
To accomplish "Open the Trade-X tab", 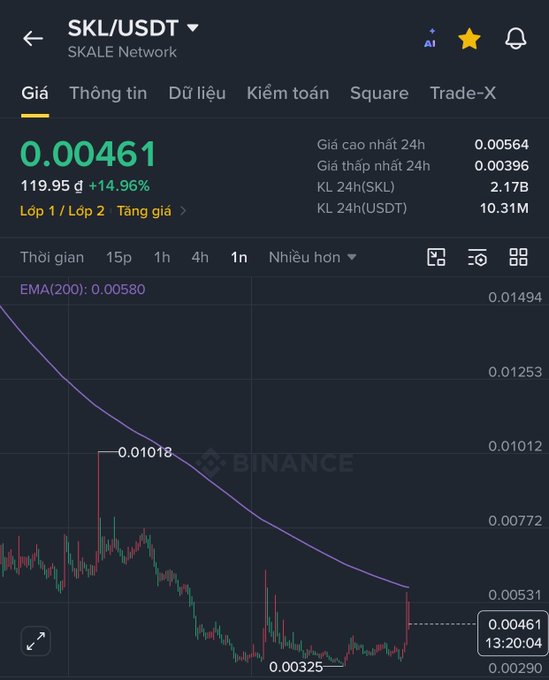I will 462,93.
